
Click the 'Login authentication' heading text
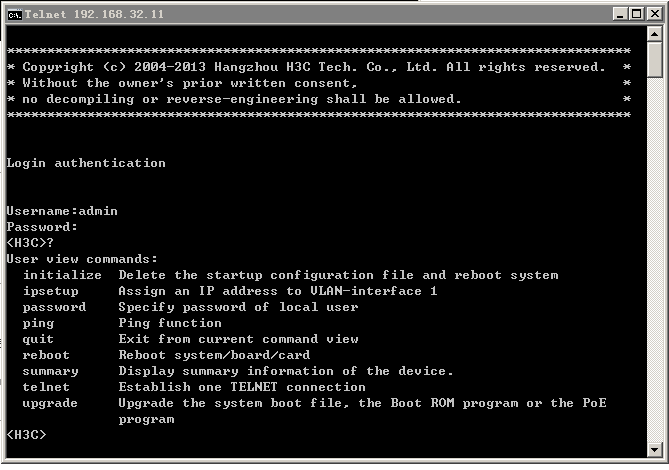click(86, 163)
